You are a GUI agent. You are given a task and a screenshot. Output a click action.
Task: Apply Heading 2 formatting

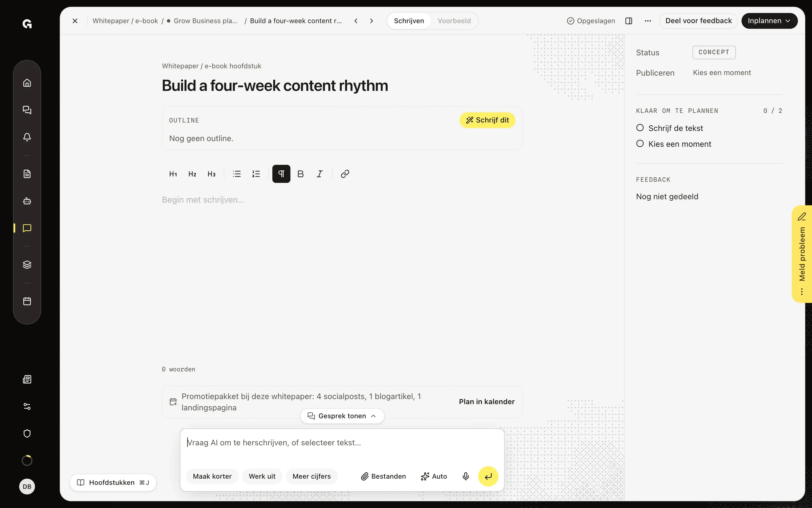192,174
